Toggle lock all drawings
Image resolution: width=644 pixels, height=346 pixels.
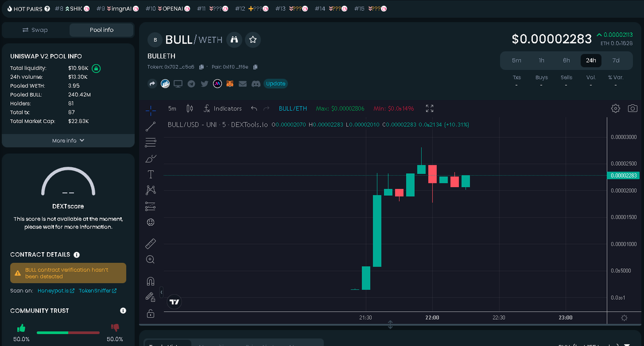click(x=151, y=313)
